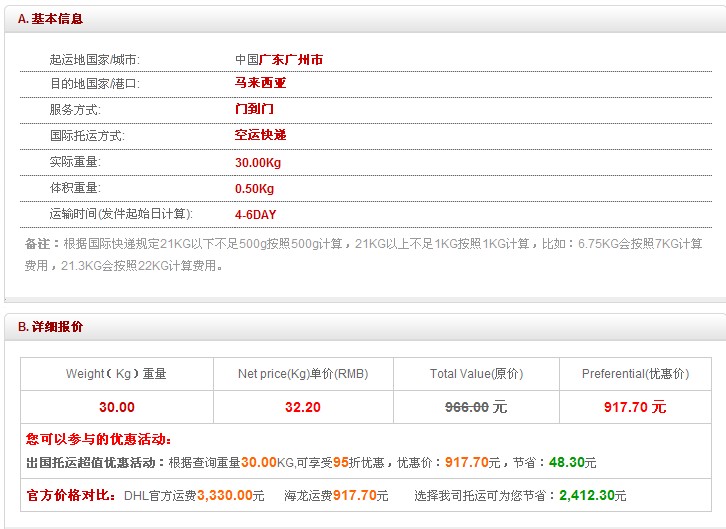The width and height of the screenshot is (726, 529).
Task: Select the Total Value(原价) column header
Action: pyautogui.click(x=476, y=374)
